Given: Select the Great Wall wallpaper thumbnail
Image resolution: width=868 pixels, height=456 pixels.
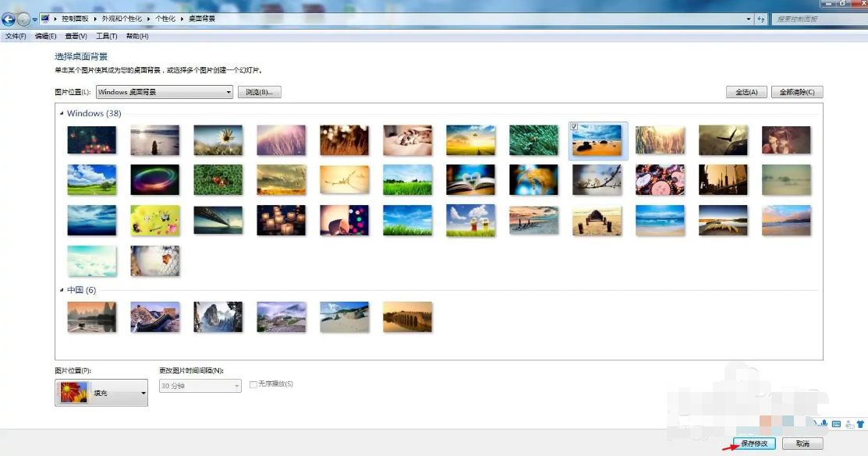Looking at the screenshot, I should 154,316.
